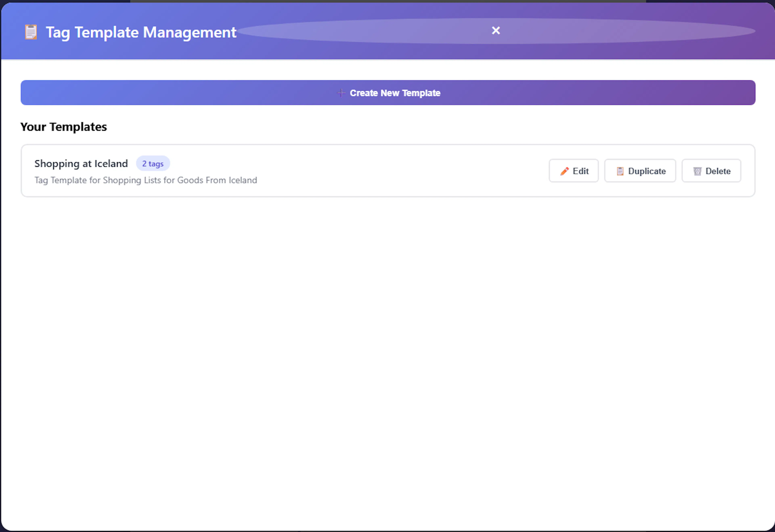Click the plus icon on Create New Template
This screenshot has width=775, height=532.
341,93
